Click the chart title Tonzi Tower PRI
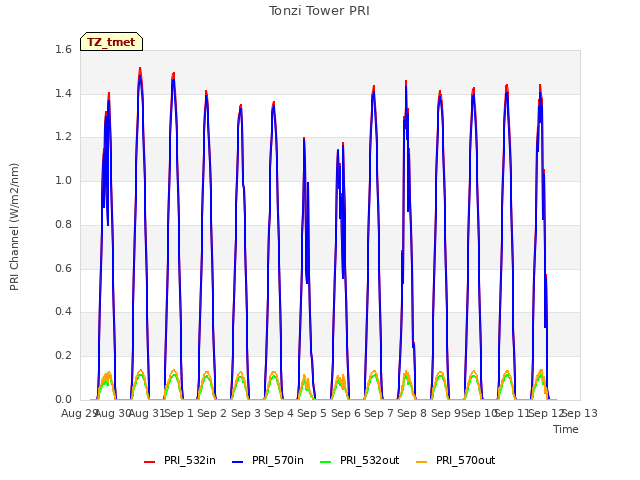 [319, 11]
